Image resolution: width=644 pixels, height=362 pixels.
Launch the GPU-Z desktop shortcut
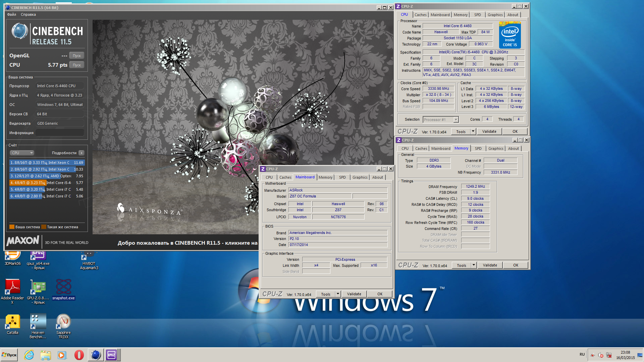pos(38,291)
